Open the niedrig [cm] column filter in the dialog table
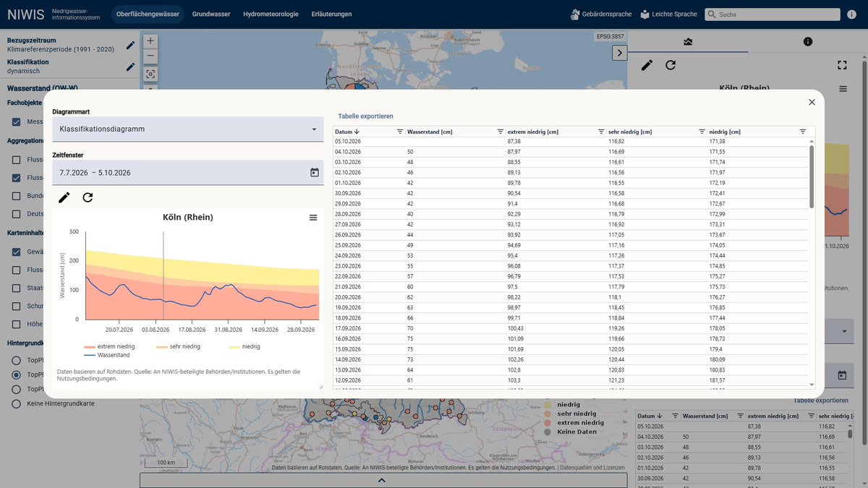This screenshot has height=488, width=868. click(x=802, y=132)
